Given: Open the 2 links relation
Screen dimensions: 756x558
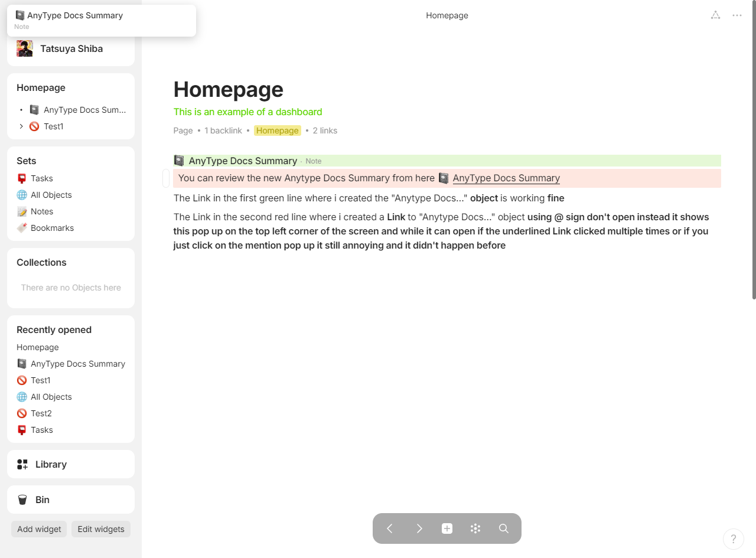Looking at the screenshot, I should click(x=325, y=130).
